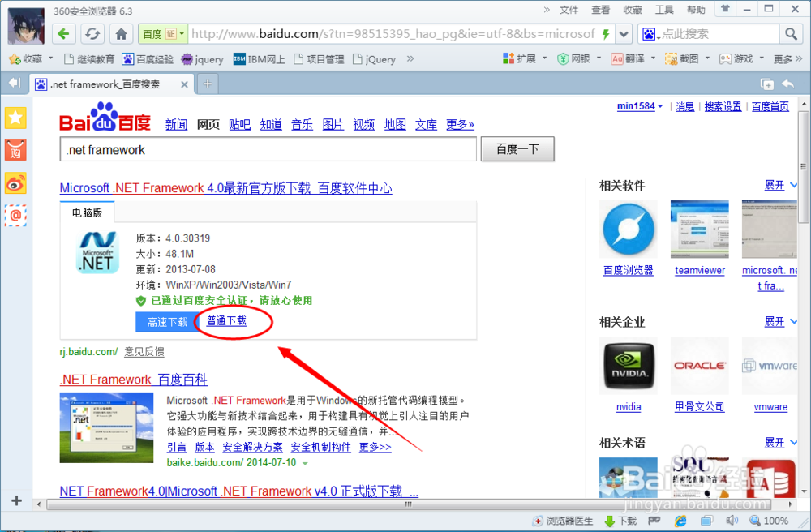The height and width of the screenshot is (532, 811).
Task: Open the browser home page icon
Action: click(122, 34)
